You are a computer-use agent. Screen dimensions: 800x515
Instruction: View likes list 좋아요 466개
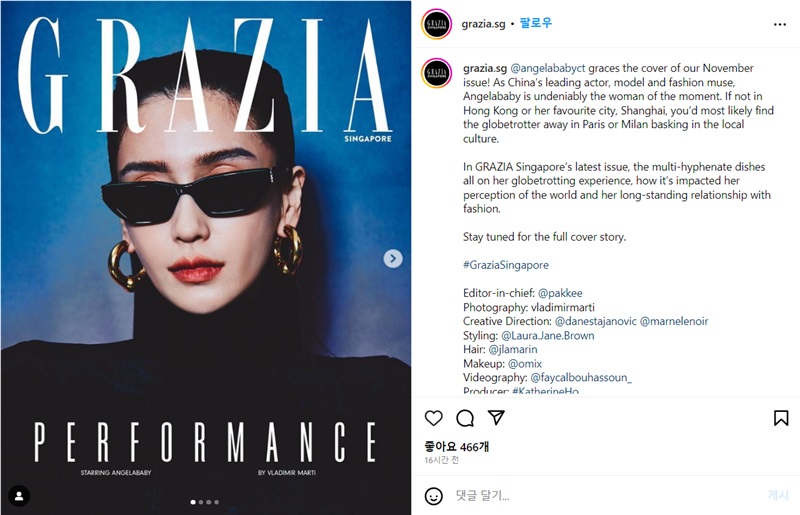pos(456,447)
